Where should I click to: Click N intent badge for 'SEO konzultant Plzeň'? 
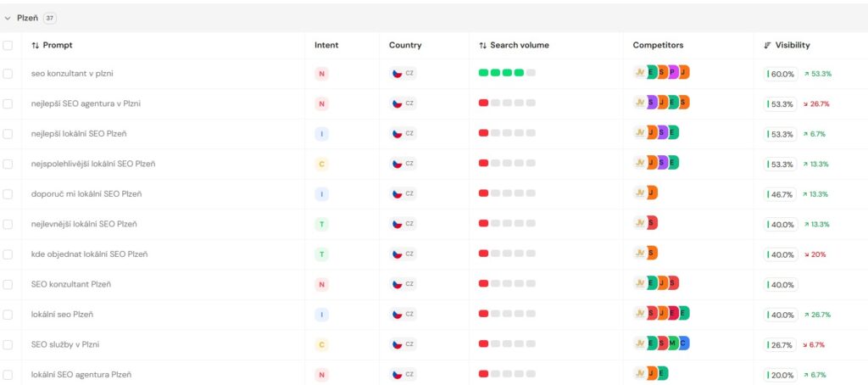[x=321, y=284]
